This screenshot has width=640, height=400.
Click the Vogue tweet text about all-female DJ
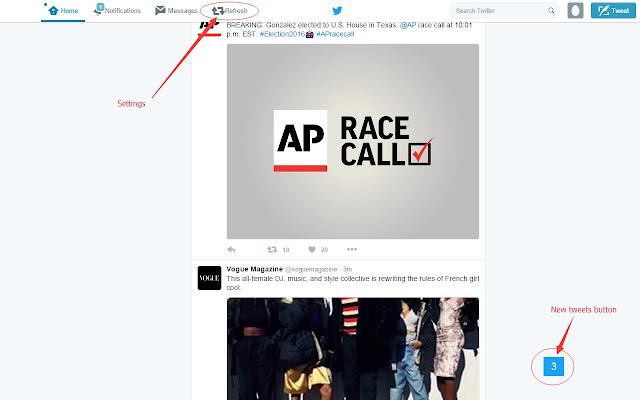point(353,283)
